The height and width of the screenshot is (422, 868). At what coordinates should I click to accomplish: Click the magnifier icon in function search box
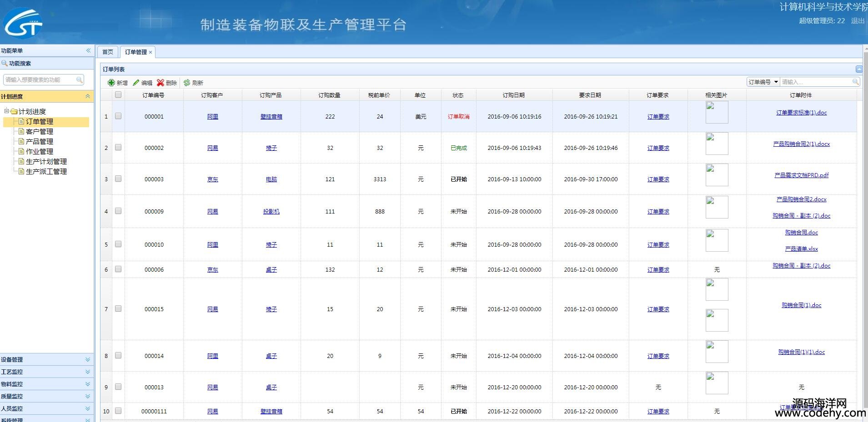pos(80,80)
